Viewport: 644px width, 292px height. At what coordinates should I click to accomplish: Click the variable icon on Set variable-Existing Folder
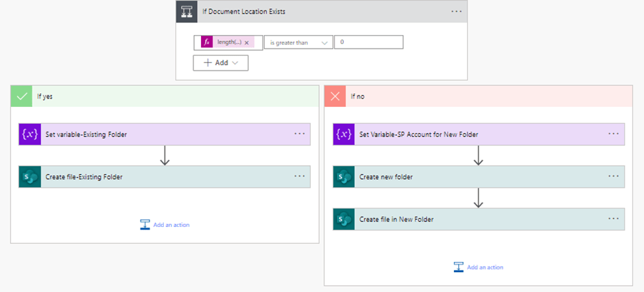pyautogui.click(x=30, y=134)
